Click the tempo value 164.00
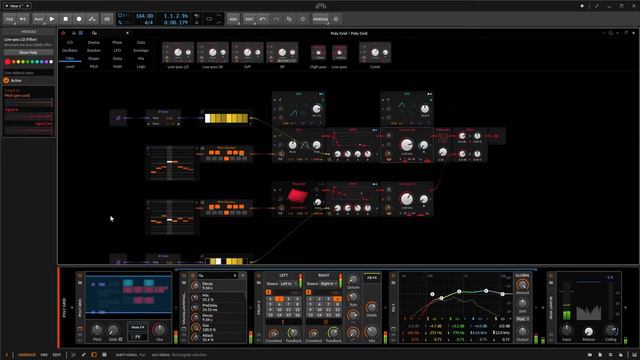 (144, 16)
